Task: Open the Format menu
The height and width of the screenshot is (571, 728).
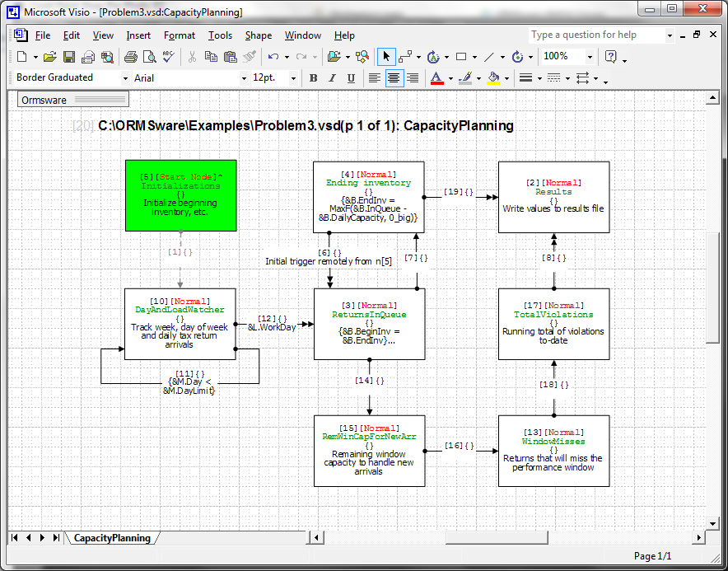Action: [x=180, y=35]
